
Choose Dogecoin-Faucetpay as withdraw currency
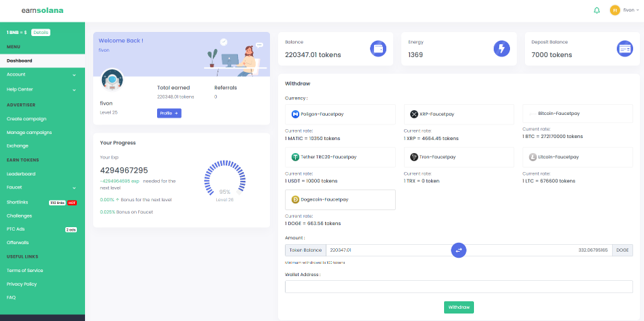click(x=341, y=200)
